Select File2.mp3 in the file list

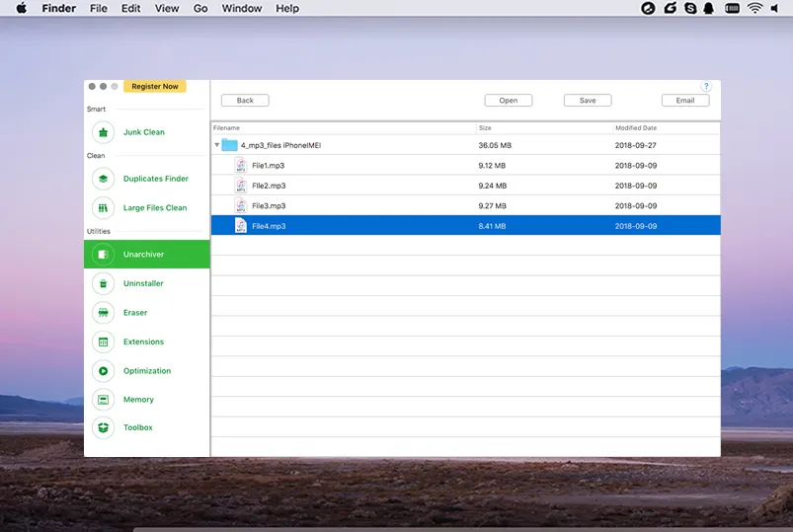(x=269, y=186)
